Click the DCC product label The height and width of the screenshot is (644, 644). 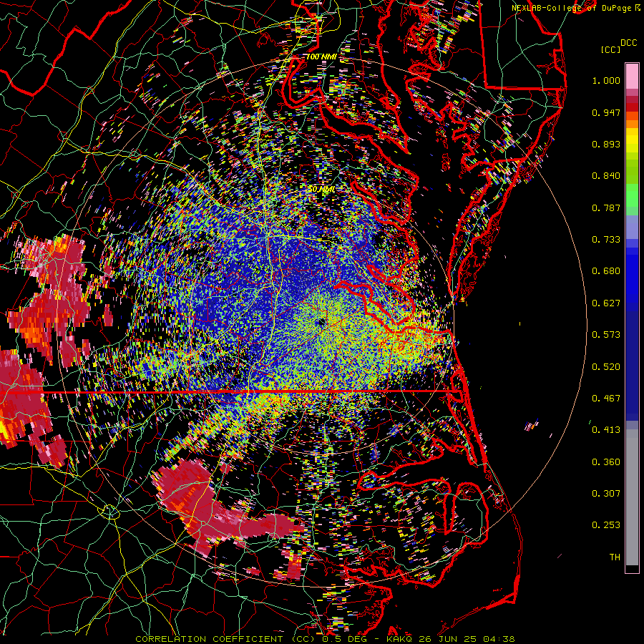tap(628, 43)
